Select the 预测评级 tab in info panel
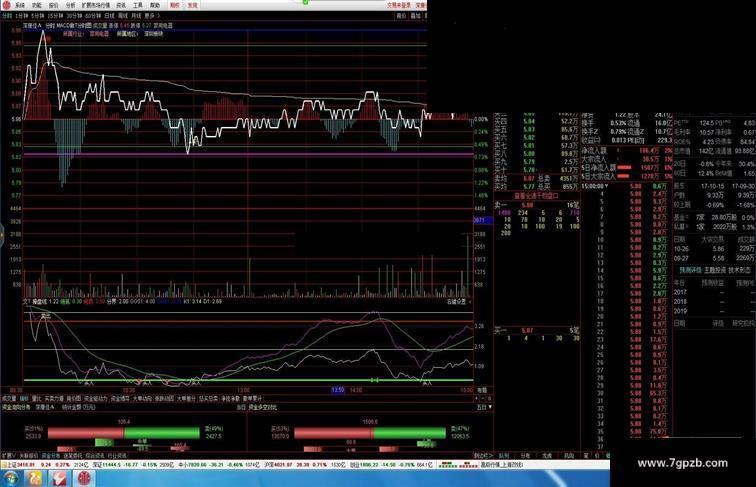The height and width of the screenshot is (487, 756). coord(690,271)
